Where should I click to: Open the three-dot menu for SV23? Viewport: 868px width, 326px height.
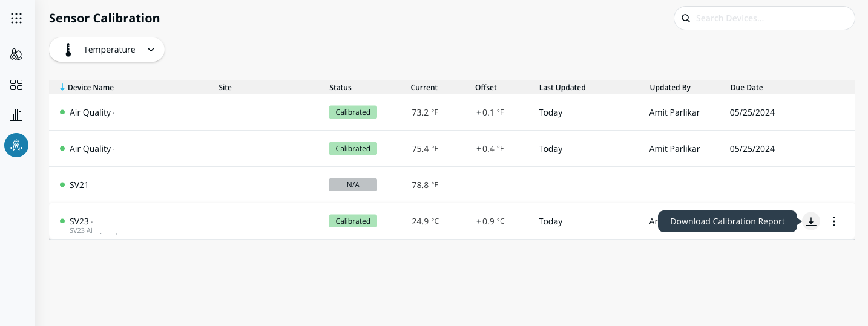(x=834, y=221)
